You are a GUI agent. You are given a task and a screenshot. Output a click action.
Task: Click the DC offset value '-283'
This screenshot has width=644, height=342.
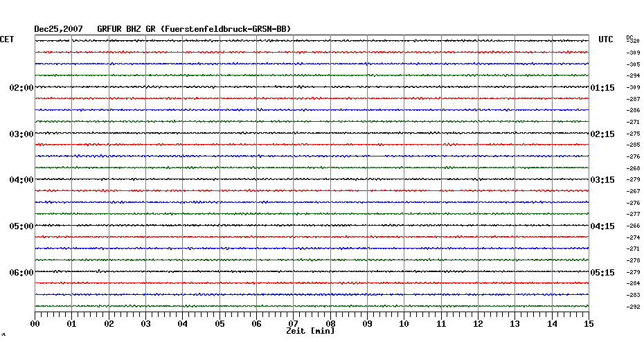coord(633,295)
